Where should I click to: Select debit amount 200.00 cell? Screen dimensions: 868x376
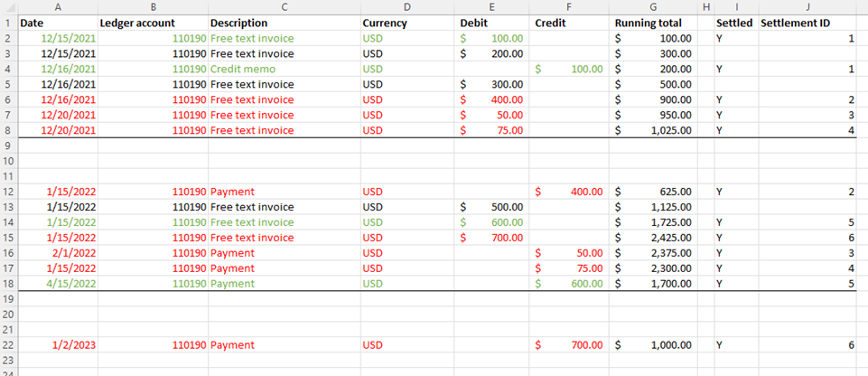(x=491, y=53)
